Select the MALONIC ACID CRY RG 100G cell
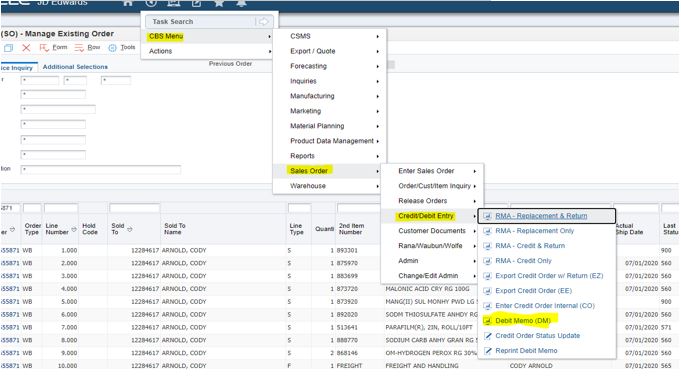Viewport: 681px width, 380px height. (x=427, y=289)
